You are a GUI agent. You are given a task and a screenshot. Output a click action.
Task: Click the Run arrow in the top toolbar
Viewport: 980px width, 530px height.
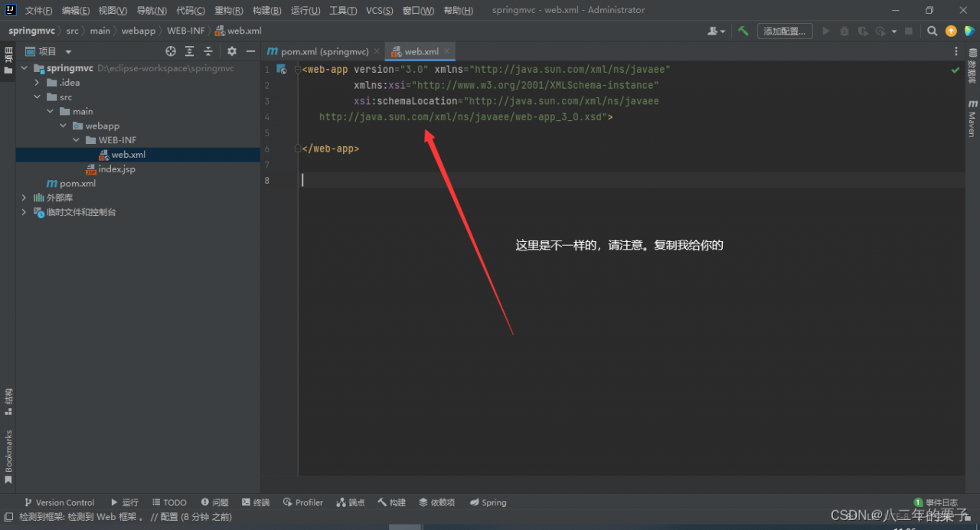(x=826, y=31)
